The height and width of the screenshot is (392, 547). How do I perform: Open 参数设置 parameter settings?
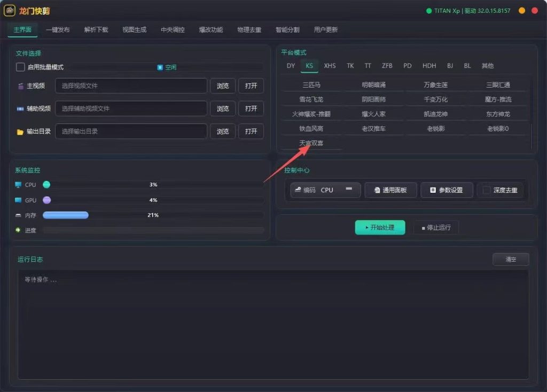point(447,190)
